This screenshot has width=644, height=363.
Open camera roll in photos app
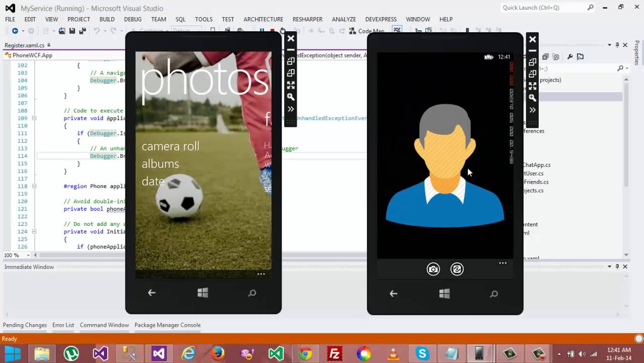coord(170,146)
